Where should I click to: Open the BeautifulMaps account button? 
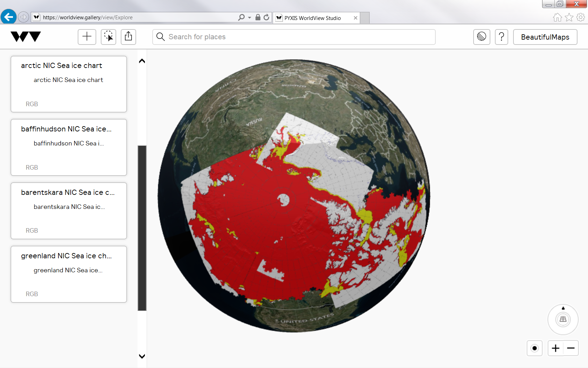click(545, 37)
